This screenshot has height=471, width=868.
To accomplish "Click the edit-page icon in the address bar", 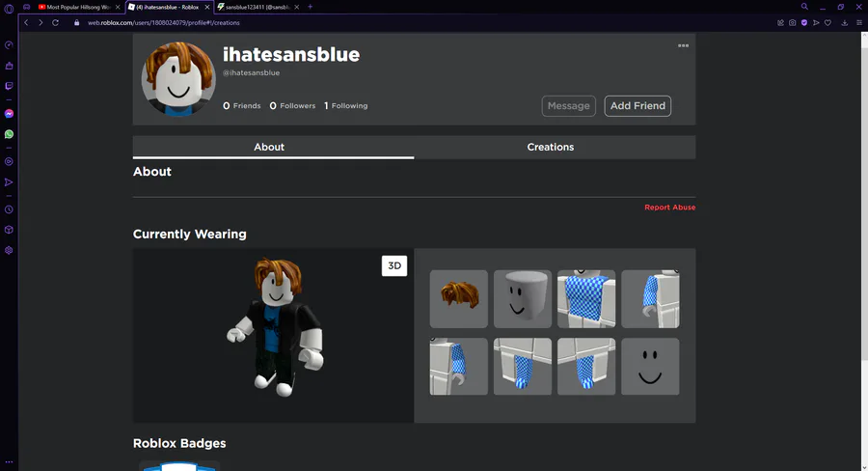I will [780, 23].
